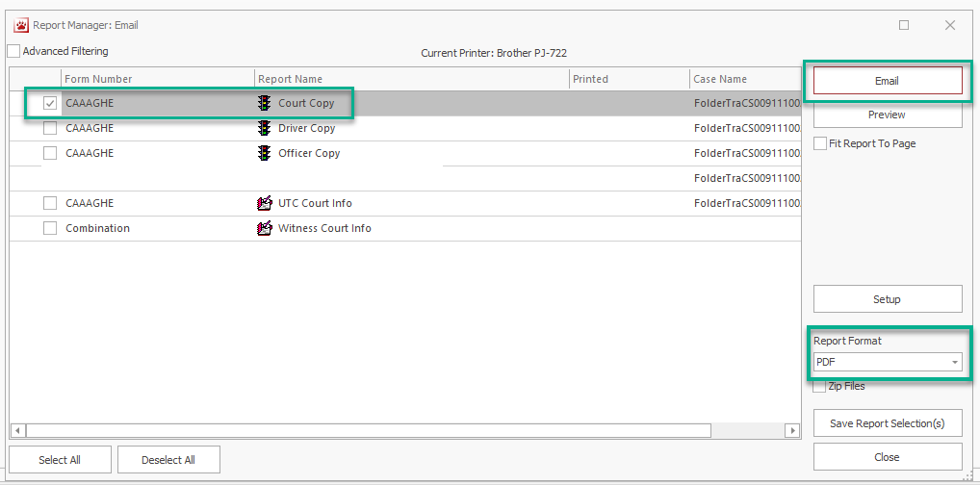Click the Court Copy traffic light icon
The image size is (980, 485).
264,103
